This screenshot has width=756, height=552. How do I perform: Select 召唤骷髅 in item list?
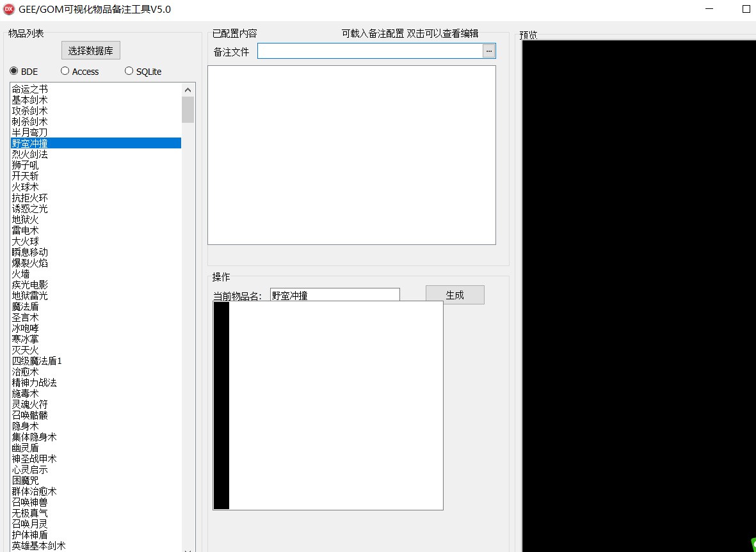(x=96, y=415)
